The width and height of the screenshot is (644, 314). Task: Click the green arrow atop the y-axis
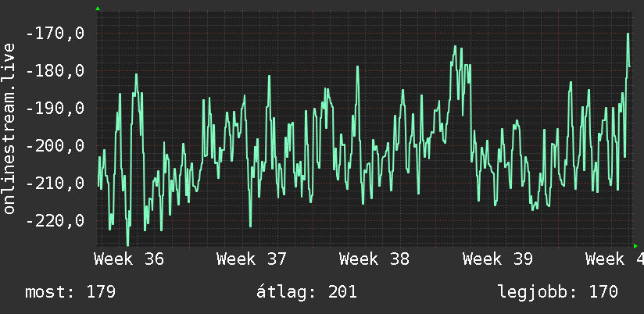coord(98,9)
